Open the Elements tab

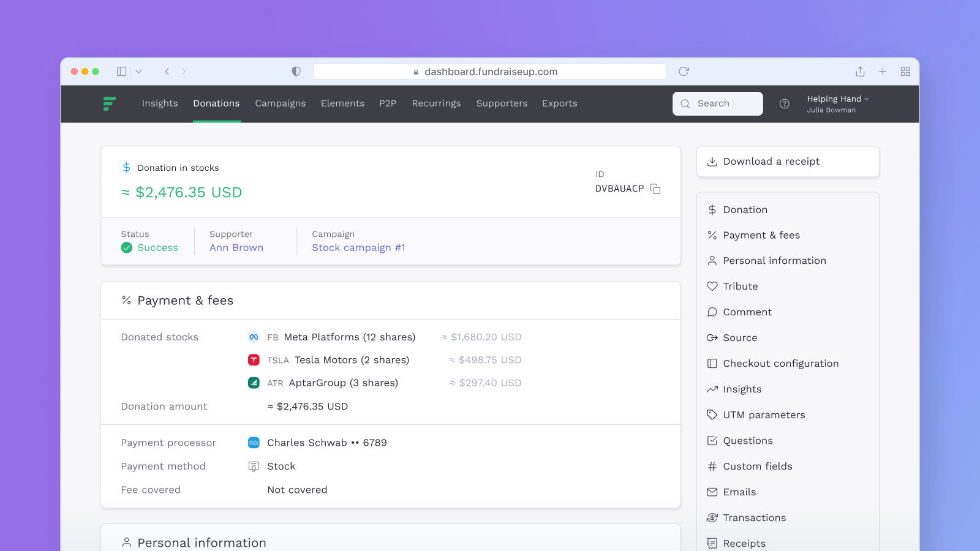(x=342, y=103)
